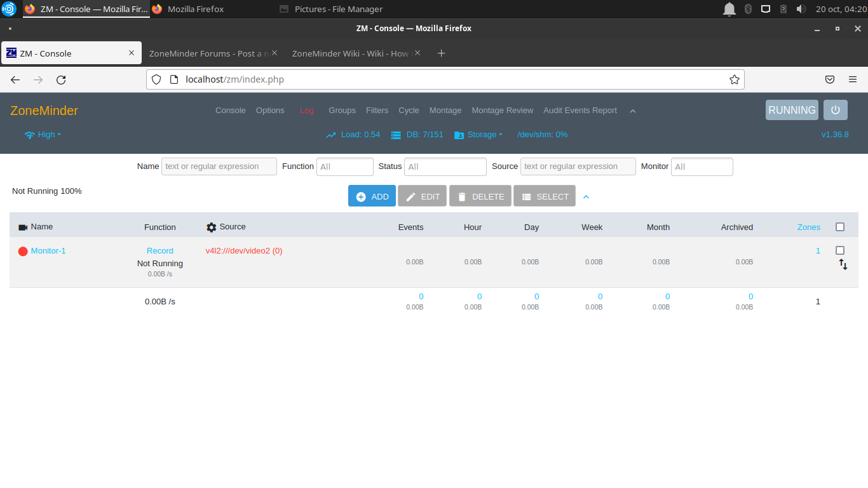
Task: Open the Monitor filter dropdown
Action: click(x=702, y=166)
